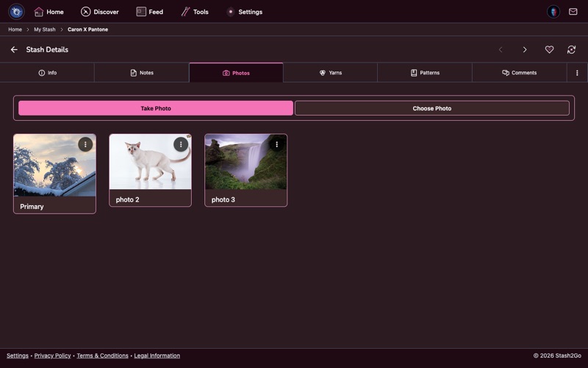Image resolution: width=588 pixels, height=368 pixels.
Task: Switch to the Yarns tab
Action: (x=330, y=73)
